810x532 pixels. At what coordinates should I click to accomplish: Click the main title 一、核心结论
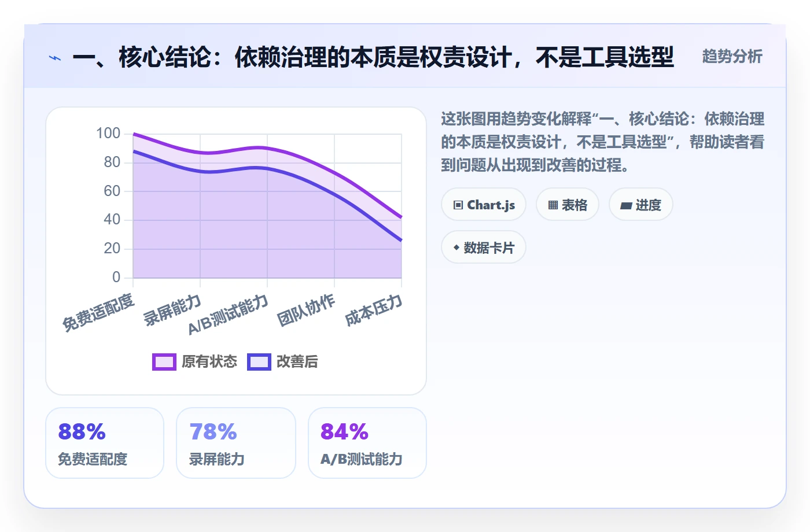[x=373, y=57]
